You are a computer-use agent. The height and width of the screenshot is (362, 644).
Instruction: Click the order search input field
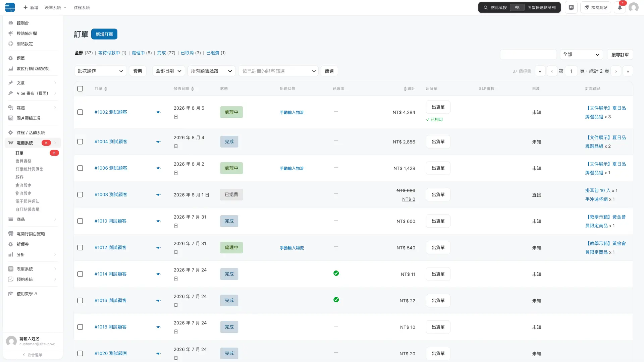pos(528,55)
